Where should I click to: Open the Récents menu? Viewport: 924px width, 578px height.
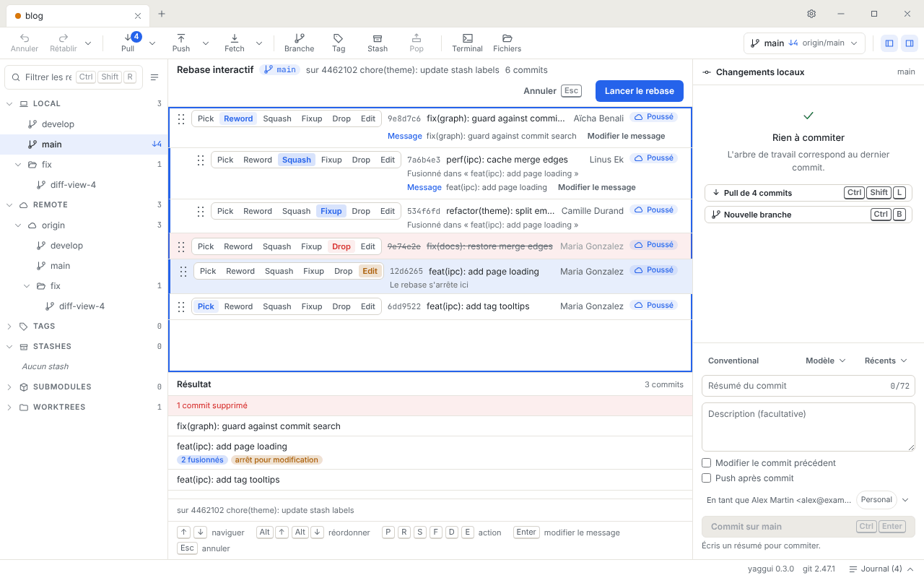coord(885,361)
